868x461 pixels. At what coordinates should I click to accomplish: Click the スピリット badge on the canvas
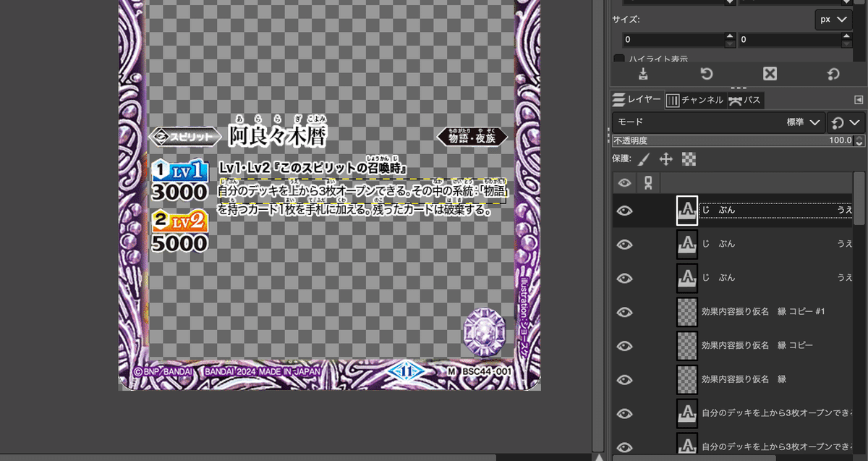point(184,136)
